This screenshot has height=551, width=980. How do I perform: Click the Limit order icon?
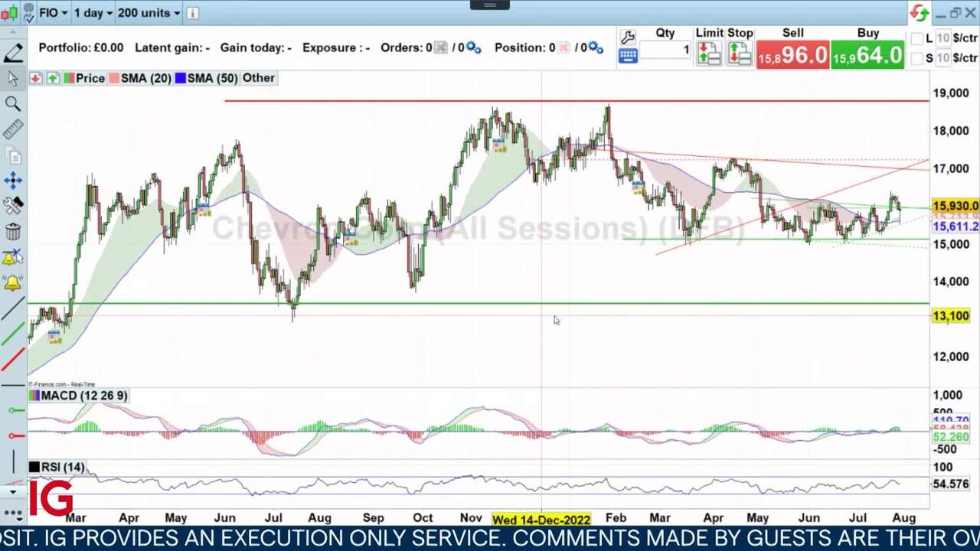click(x=709, y=54)
